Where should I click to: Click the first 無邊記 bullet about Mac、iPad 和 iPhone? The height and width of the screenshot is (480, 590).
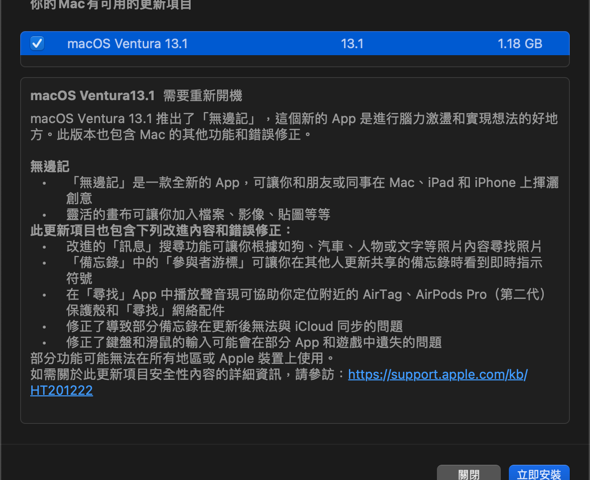(312, 190)
